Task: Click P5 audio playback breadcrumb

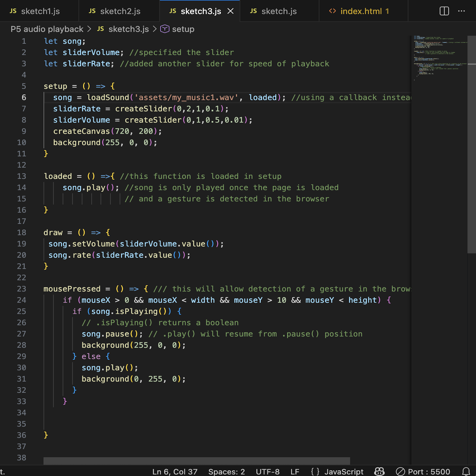Action: (47, 29)
